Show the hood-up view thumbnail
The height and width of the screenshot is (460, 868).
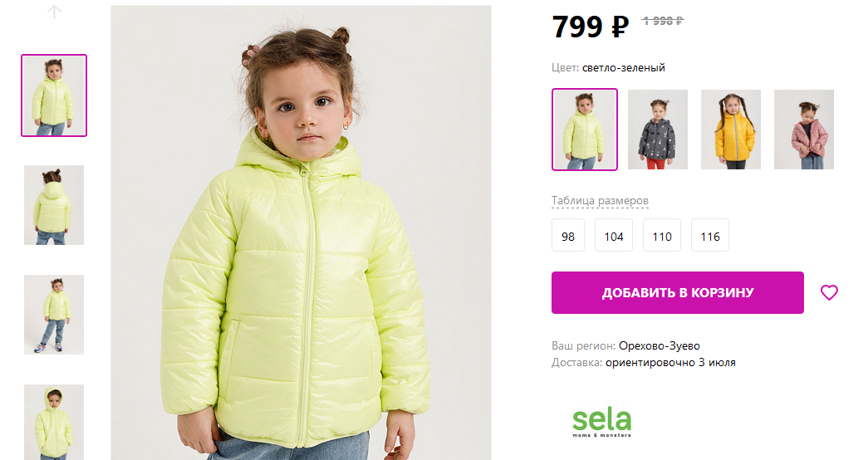(x=54, y=422)
